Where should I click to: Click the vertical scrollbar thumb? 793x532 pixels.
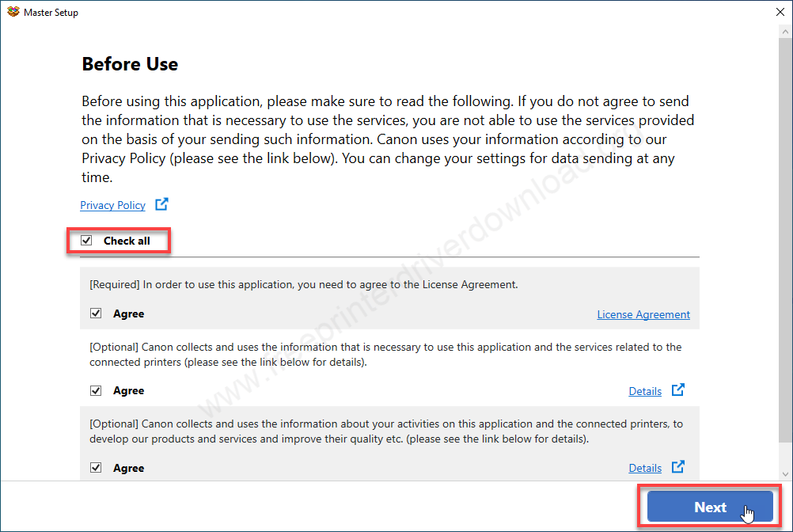pyautogui.click(x=785, y=240)
